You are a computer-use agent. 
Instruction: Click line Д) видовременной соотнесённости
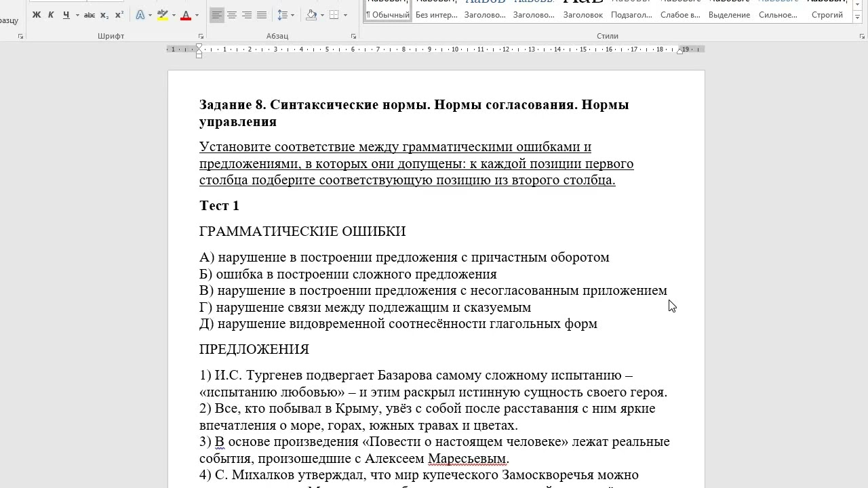coord(398,324)
